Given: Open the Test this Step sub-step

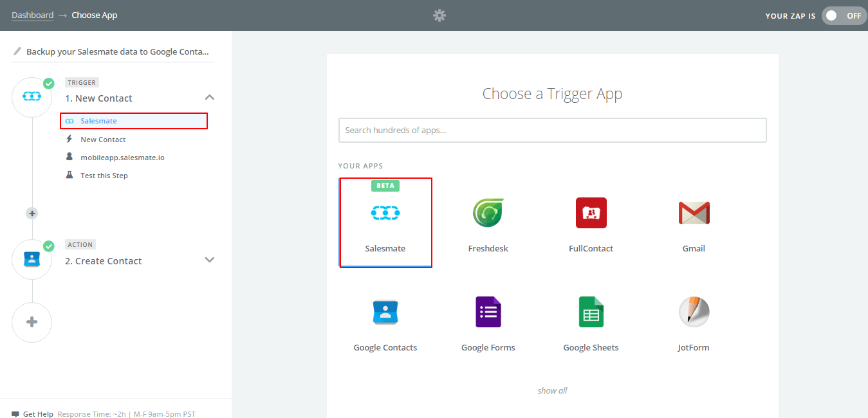Looking at the screenshot, I should (104, 176).
